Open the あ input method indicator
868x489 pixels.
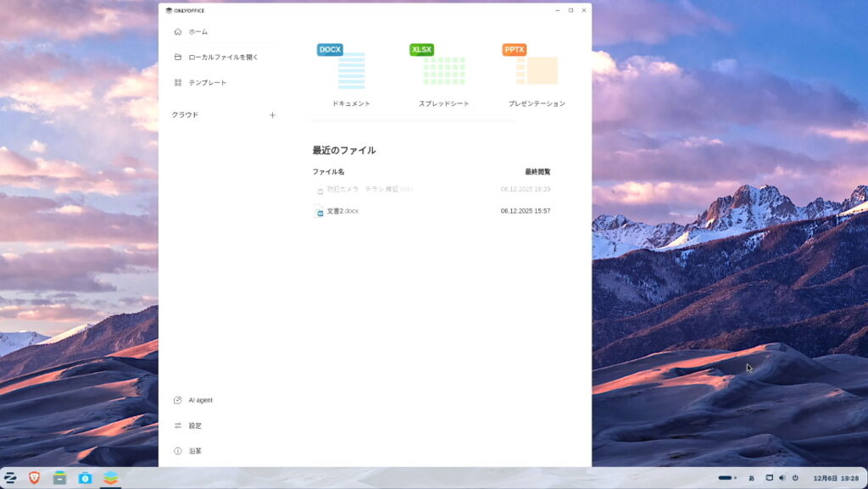coord(751,478)
